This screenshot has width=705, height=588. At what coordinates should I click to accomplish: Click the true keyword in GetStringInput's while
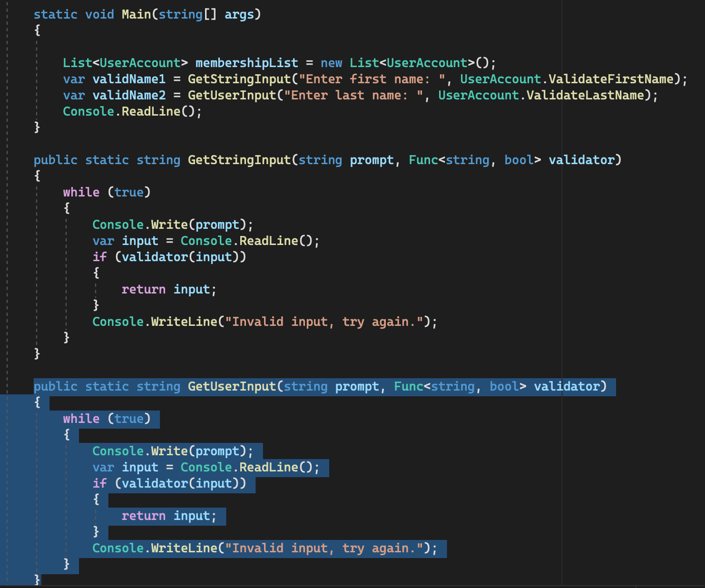point(129,192)
